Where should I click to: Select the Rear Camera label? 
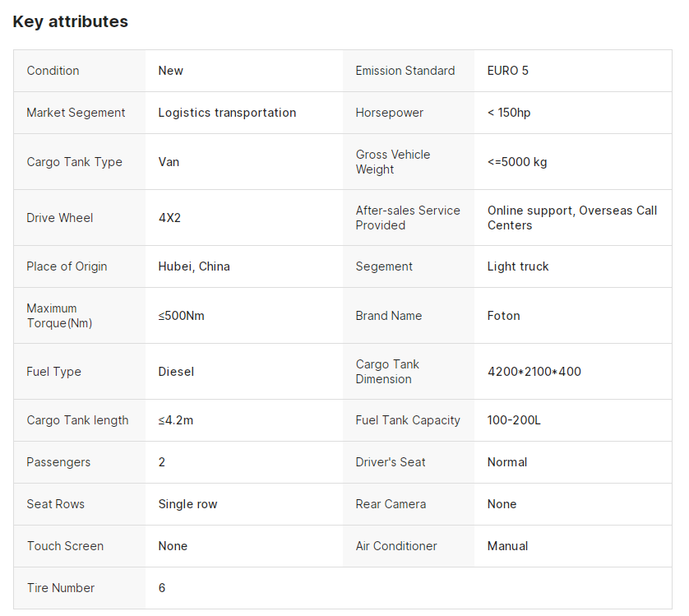[391, 504]
